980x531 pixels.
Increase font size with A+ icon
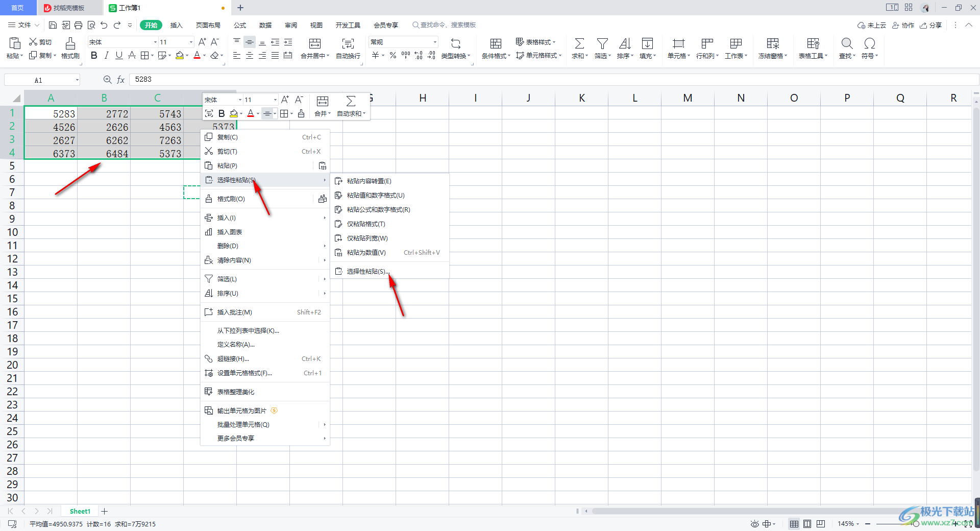(x=202, y=42)
